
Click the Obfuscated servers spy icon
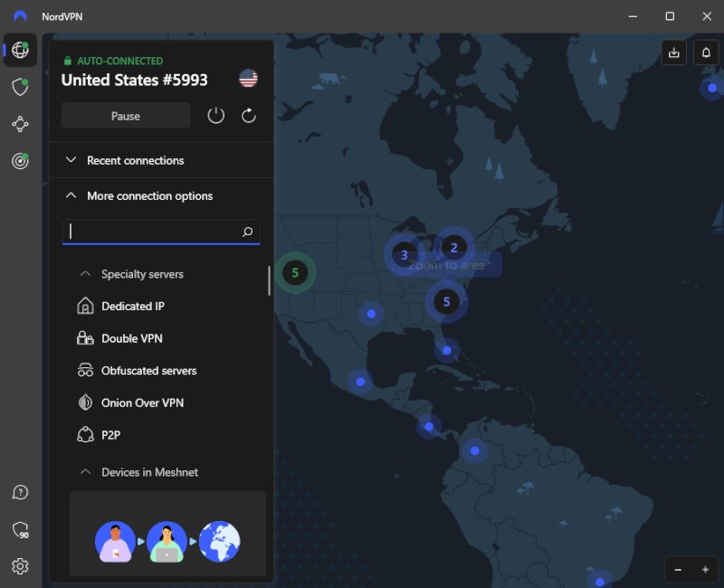pos(85,371)
